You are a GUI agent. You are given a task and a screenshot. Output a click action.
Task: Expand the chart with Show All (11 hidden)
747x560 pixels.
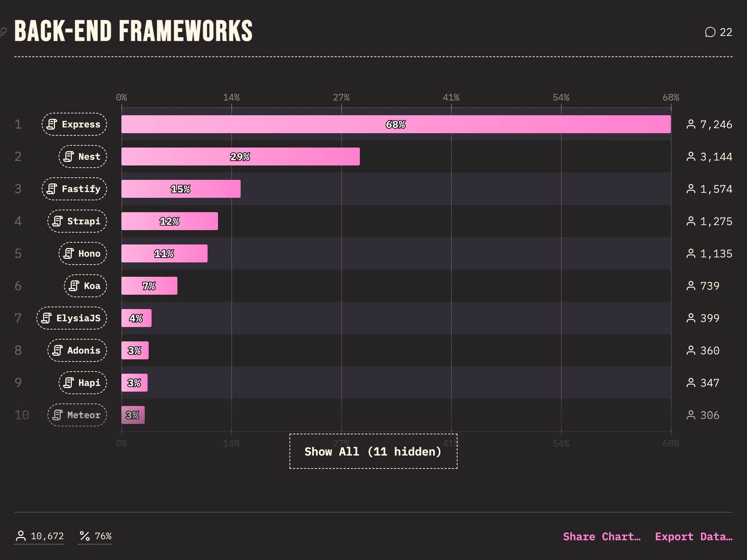pyautogui.click(x=373, y=451)
